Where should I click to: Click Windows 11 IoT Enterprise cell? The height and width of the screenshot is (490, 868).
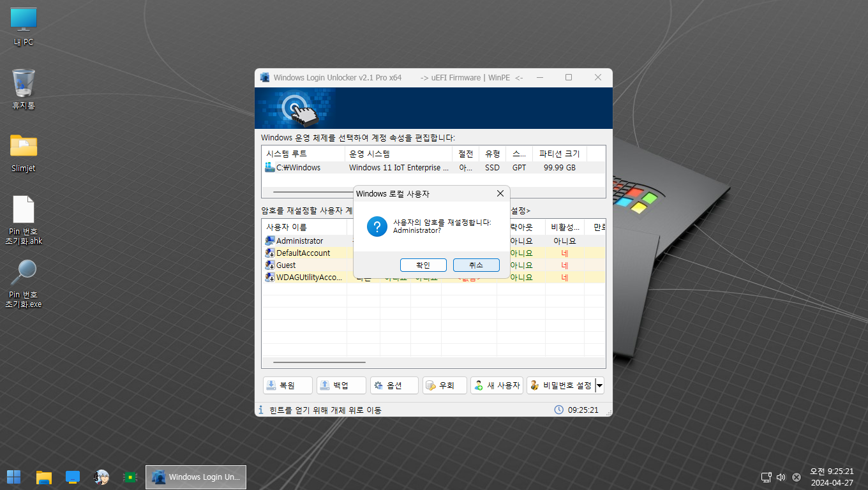tap(398, 167)
